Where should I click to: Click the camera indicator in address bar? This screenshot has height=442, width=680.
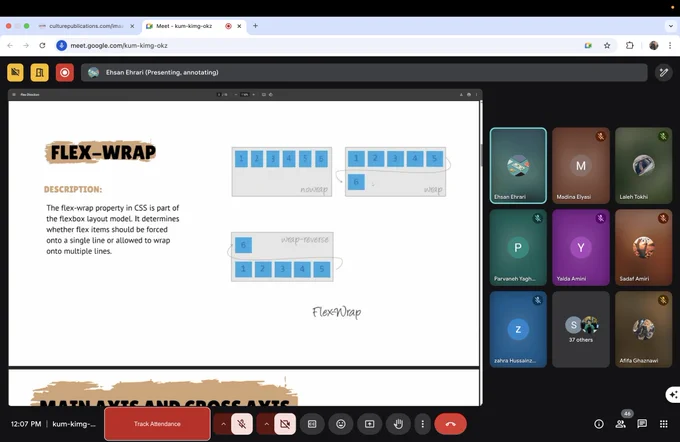588,45
